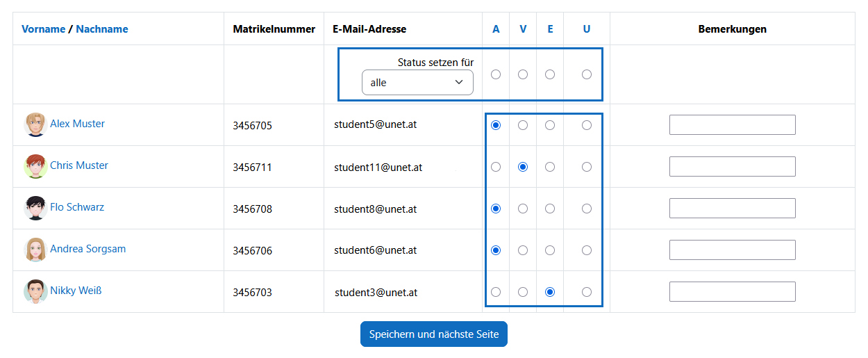Focus Bemerkungen field for Nikky Weiß
This screenshot has width=868, height=358.
pos(733,292)
